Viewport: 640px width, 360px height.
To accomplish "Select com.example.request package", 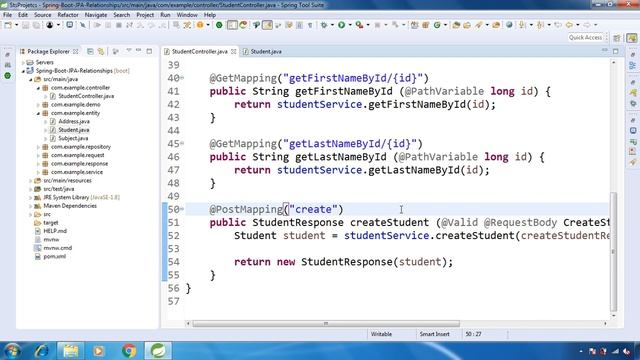I will [77, 155].
